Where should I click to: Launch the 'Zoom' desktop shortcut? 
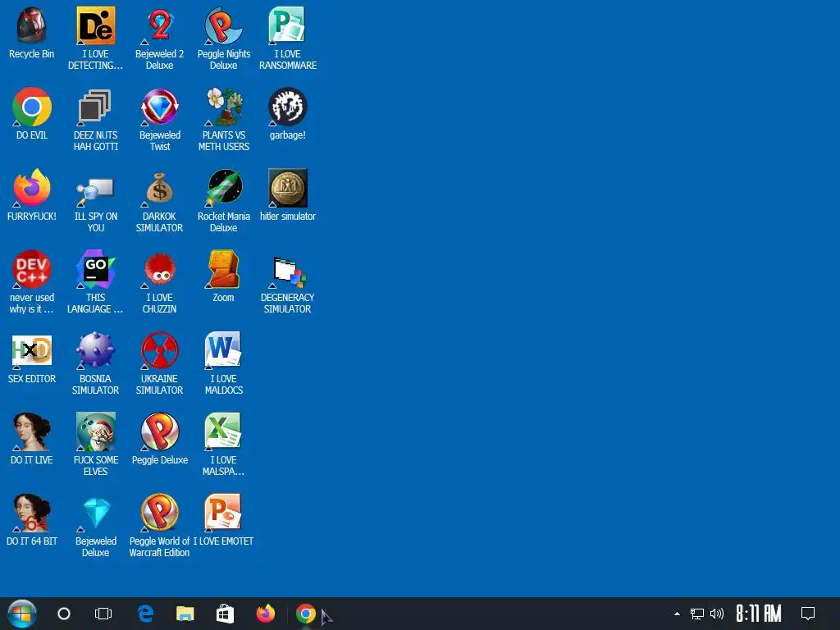[223, 269]
